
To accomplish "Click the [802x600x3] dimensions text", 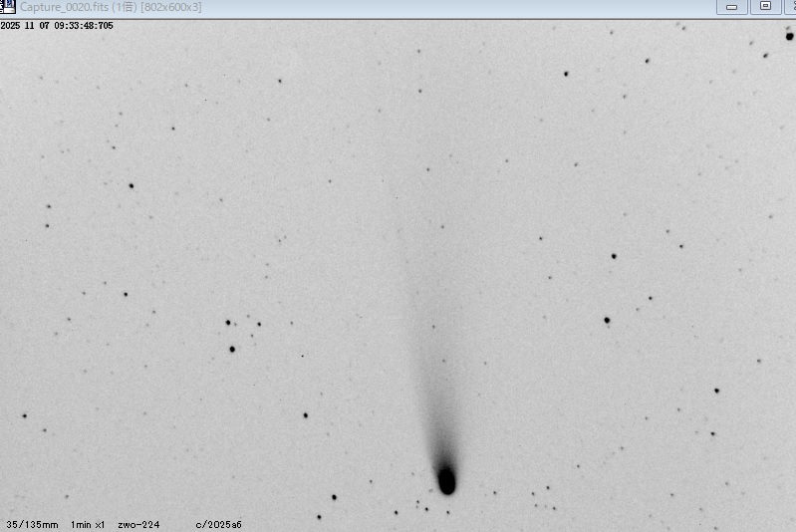I will 171,7.
